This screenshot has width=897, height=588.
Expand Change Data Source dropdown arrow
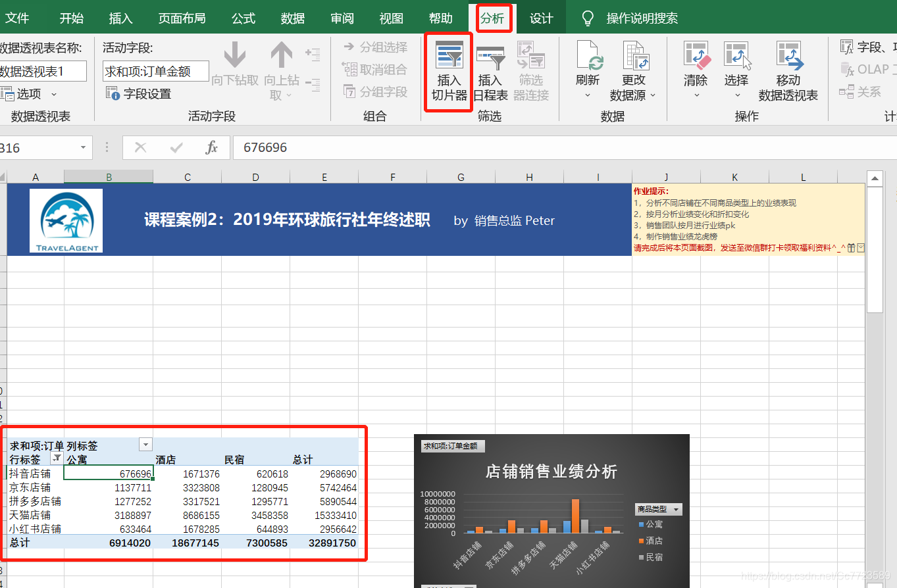click(653, 95)
